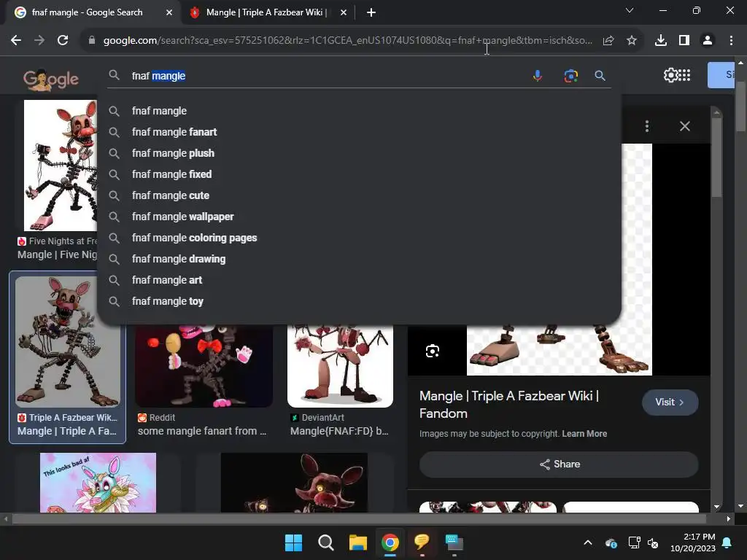Click the Share button
Screen dimensions: 747x560
(x=559, y=464)
